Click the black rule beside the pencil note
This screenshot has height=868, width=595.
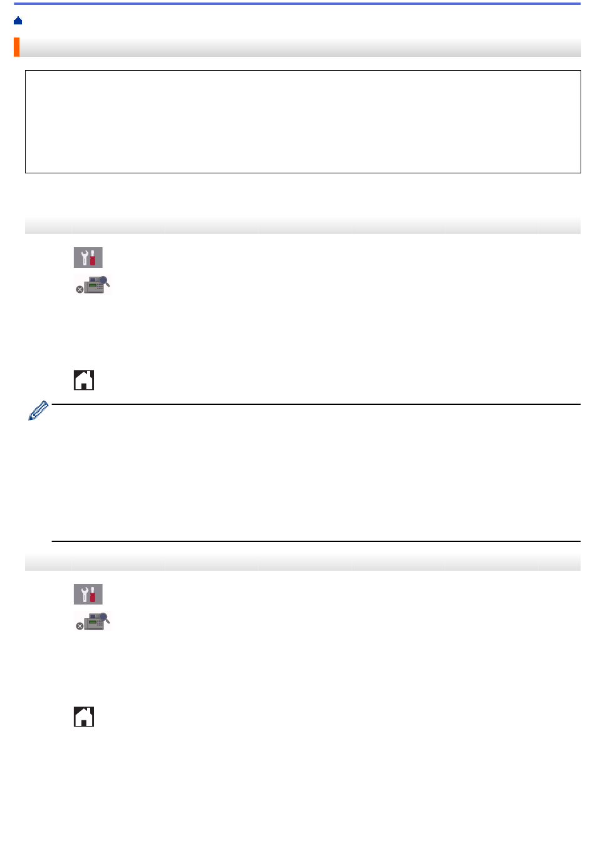tap(316, 404)
